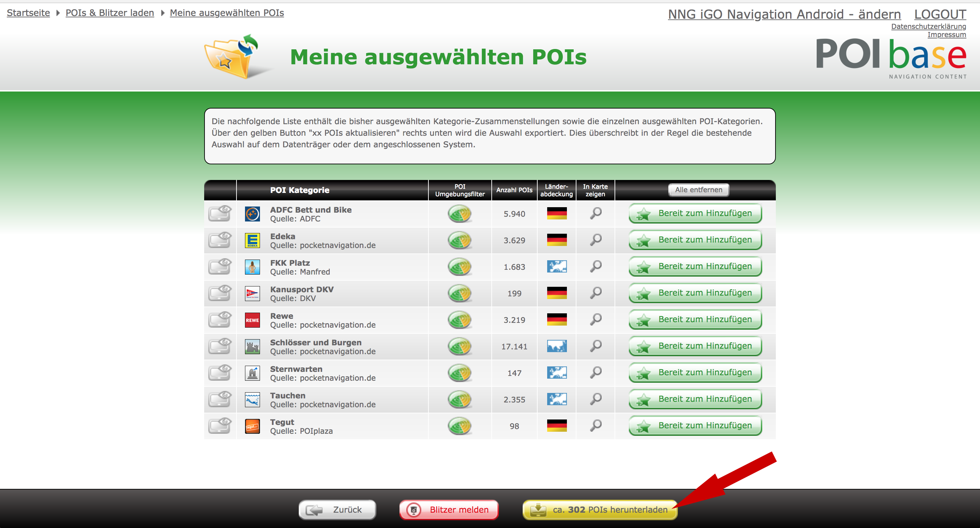Click the Europe map icon for FKK Platz

(x=557, y=267)
